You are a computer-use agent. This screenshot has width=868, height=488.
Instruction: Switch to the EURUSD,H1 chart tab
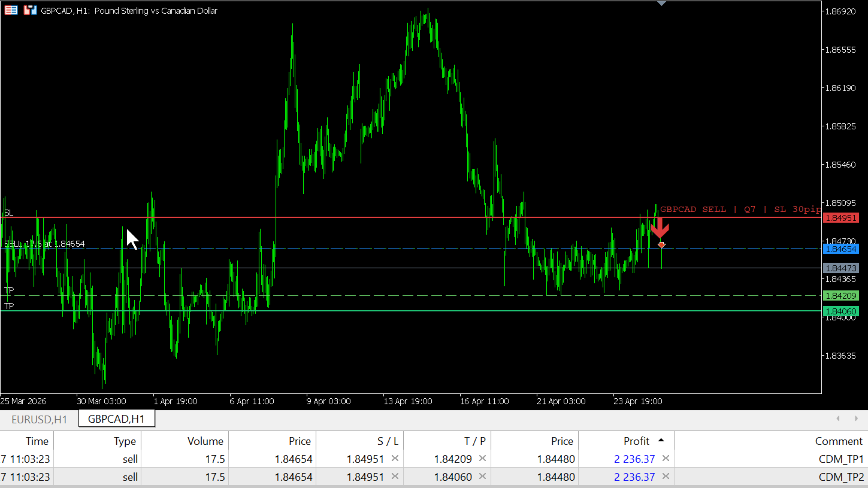(x=40, y=419)
